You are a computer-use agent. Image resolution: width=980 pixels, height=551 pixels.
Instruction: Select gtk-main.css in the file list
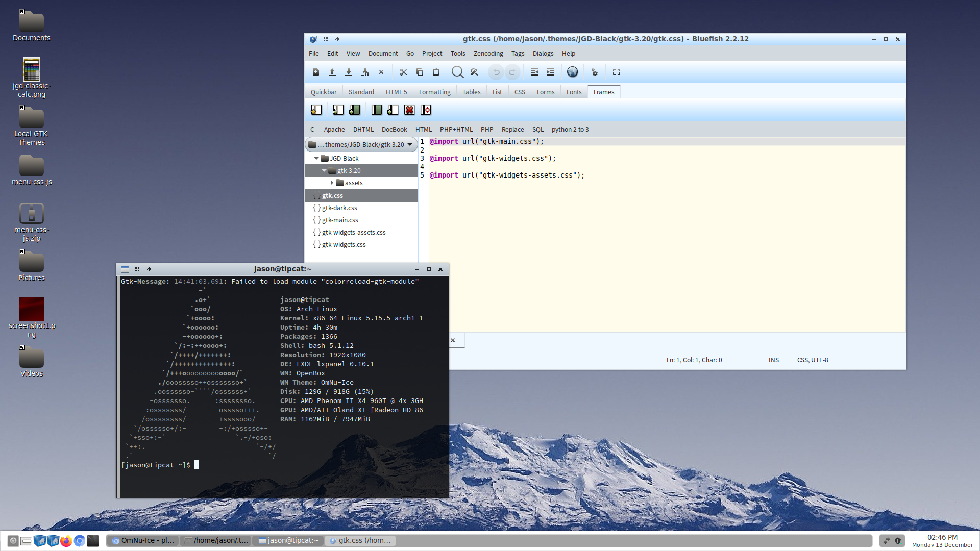[361, 220]
